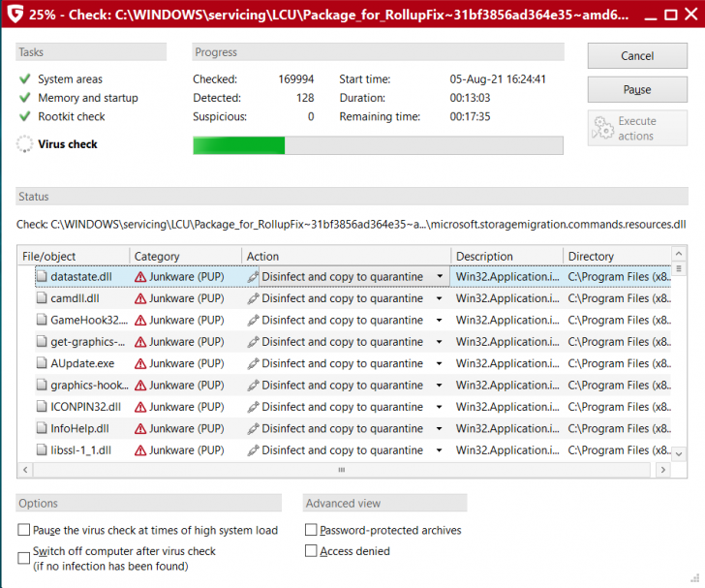
Task: Click the scroll-right arrow below the list
Action: 662,470
